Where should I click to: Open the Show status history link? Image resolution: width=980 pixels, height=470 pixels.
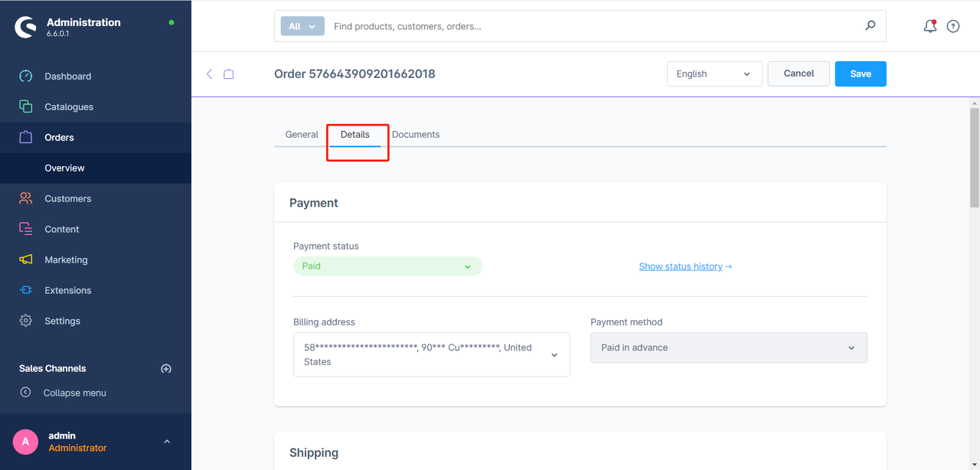(685, 266)
